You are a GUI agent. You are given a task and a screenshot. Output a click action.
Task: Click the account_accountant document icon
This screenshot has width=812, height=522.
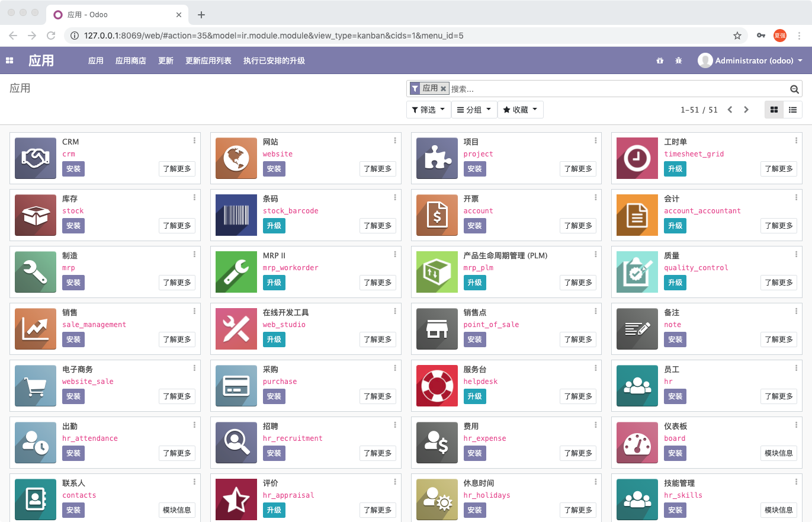tap(637, 215)
